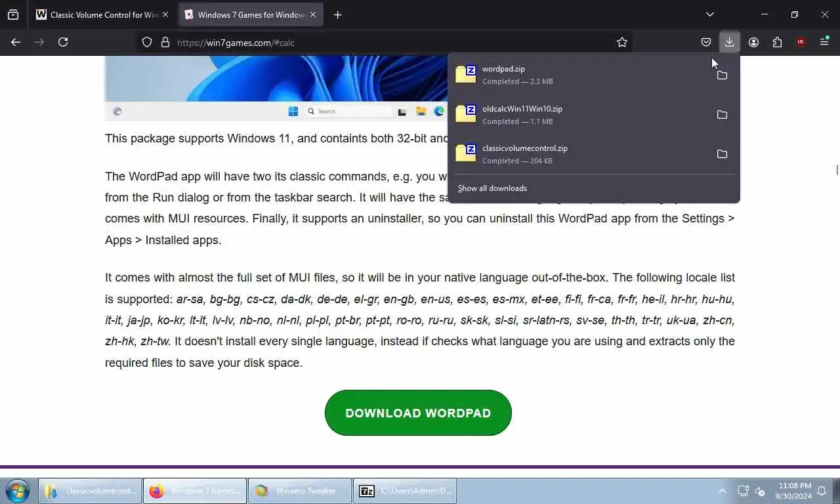Go back to previous page

16,42
